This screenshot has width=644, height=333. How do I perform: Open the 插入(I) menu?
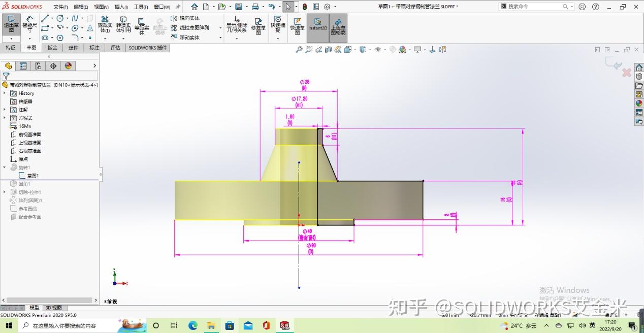[x=121, y=7]
